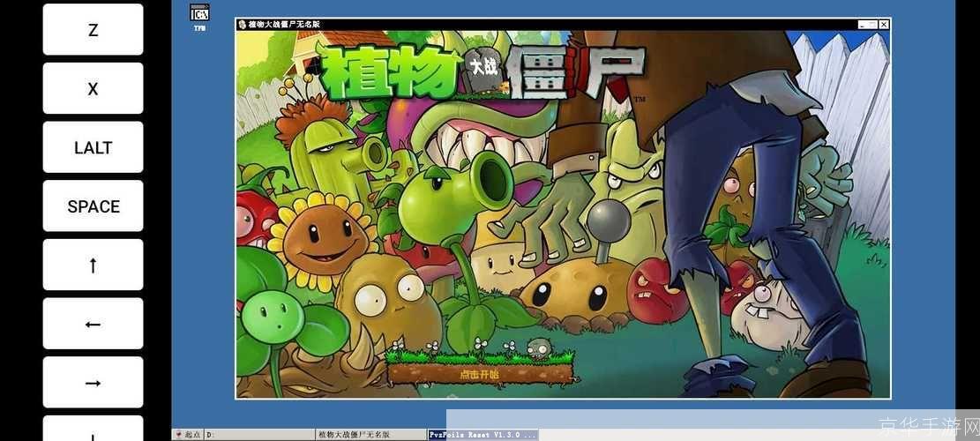Tap the Z key button
This screenshot has height=441, width=980.
(x=93, y=29)
